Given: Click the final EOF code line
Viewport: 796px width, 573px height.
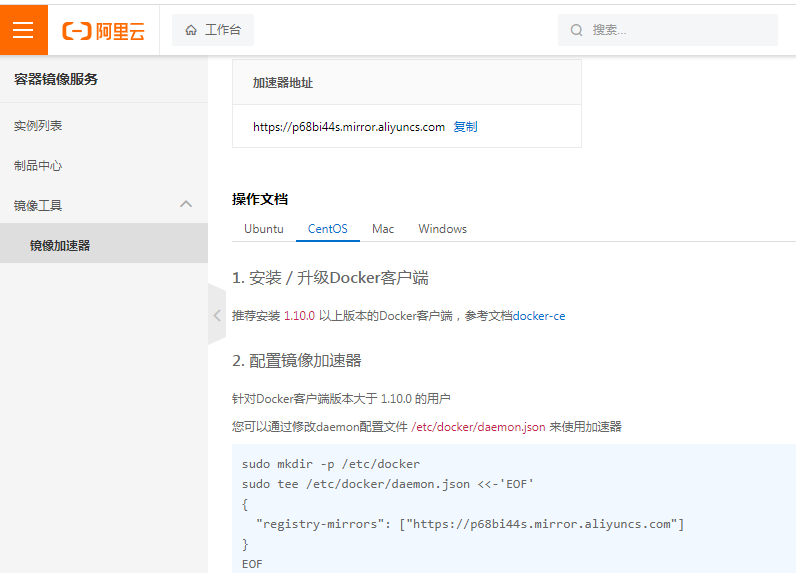Looking at the screenshot, I should 252,564.
